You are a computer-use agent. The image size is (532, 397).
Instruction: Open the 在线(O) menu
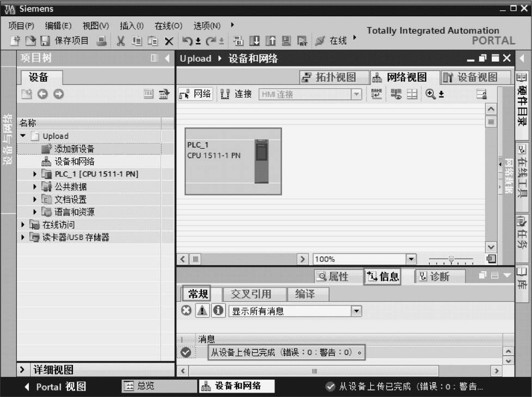pos(168,26)
